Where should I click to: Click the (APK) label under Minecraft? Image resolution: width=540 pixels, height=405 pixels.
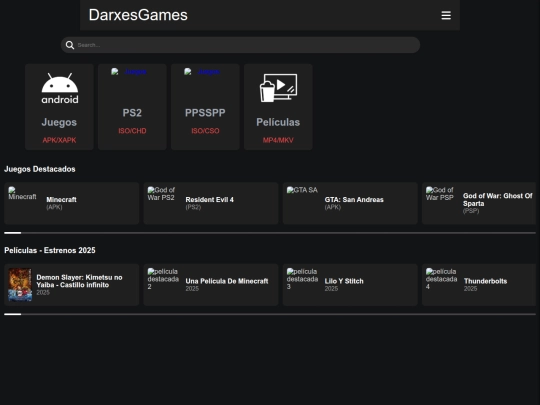(54, 207)
